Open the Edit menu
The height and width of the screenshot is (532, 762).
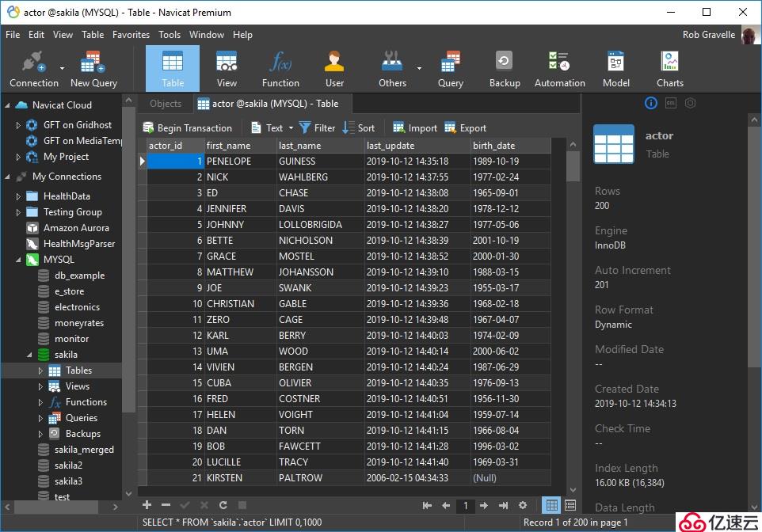(36, 35)
